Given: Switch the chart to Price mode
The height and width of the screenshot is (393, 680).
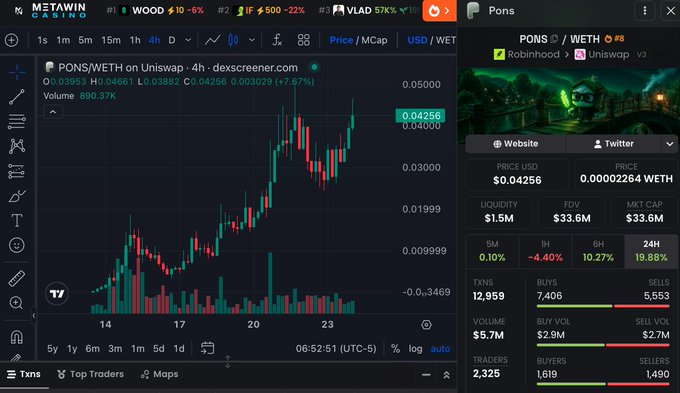Looking at the screenshot, I should pos(341,40).
